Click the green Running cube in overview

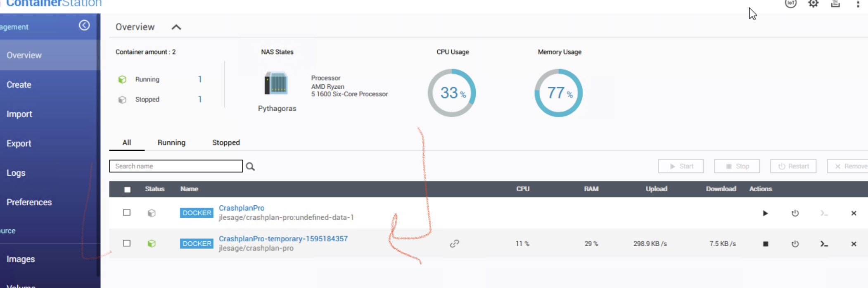click(x=122, y=79)
